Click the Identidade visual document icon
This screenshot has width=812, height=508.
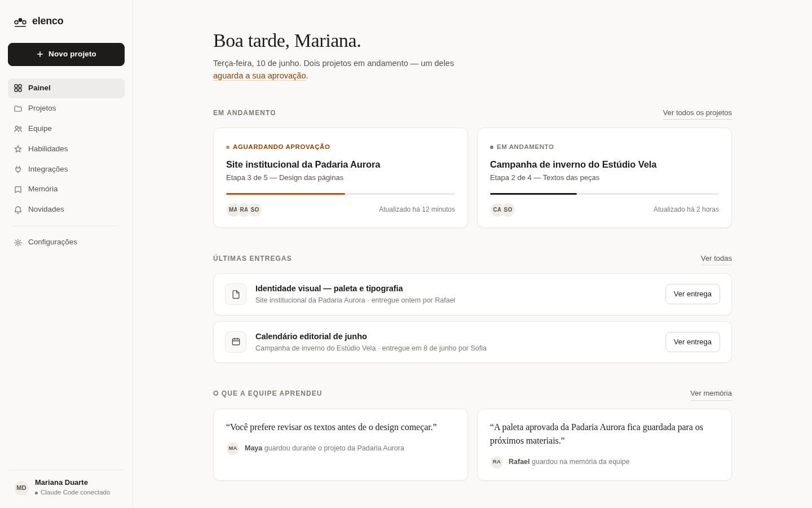(236, 294)
